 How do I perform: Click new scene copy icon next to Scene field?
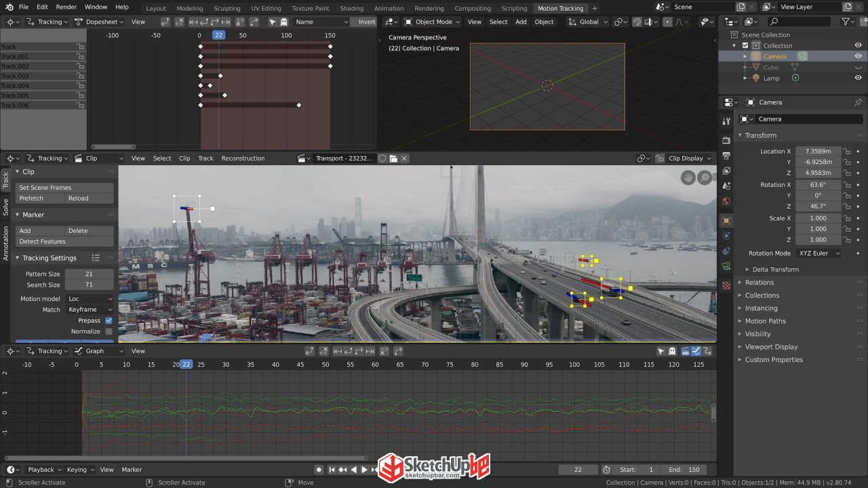point(741,7)
